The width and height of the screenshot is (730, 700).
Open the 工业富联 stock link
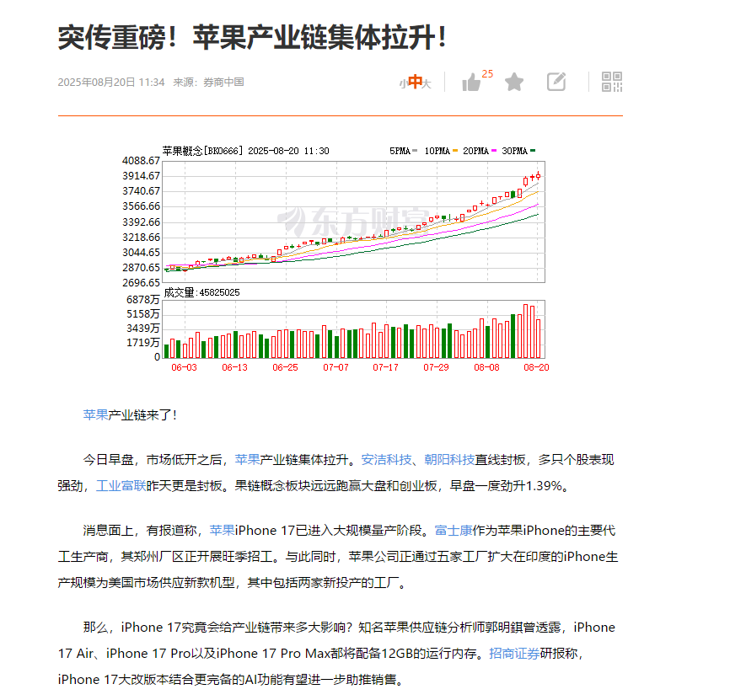point(121,485)
